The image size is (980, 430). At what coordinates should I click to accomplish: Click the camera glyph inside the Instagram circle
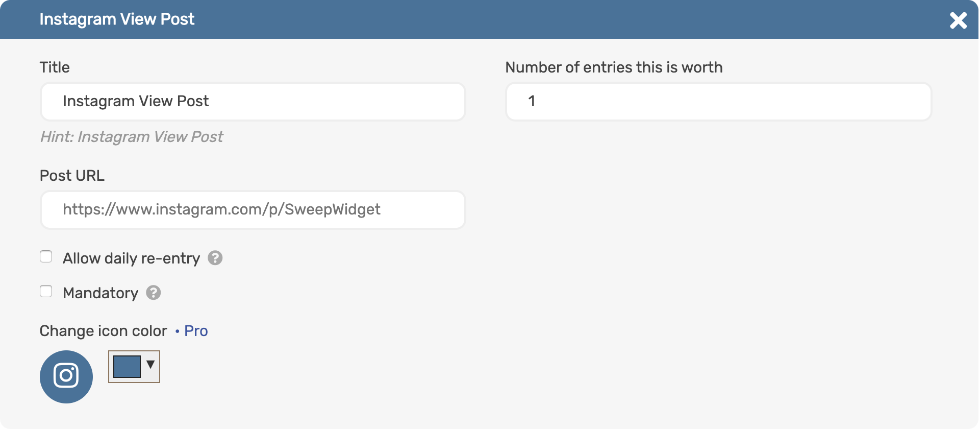pos(66,376)
